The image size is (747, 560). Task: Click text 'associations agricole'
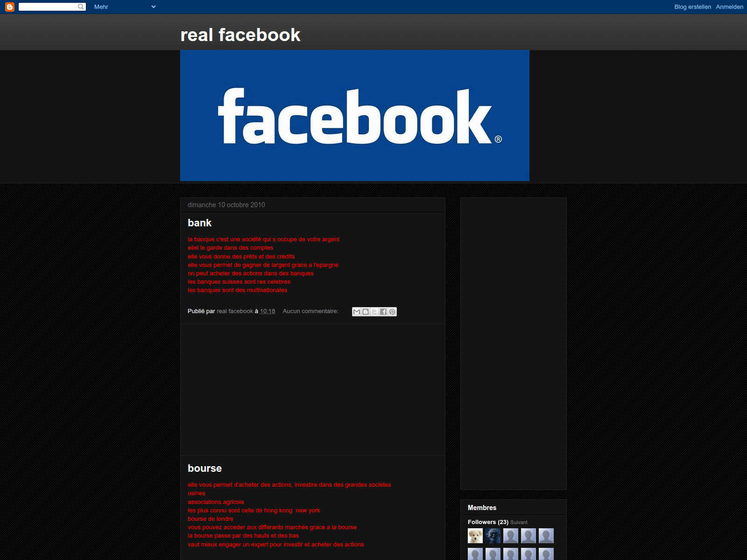(216, 502)
